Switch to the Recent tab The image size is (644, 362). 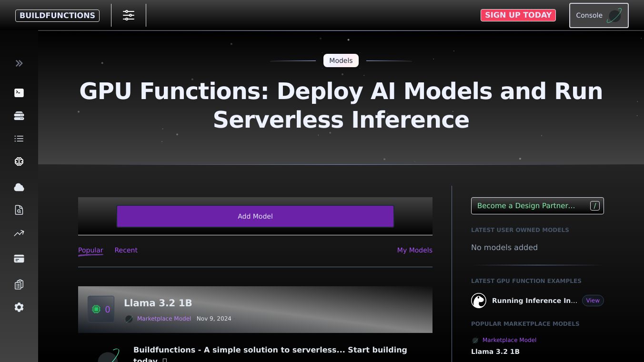pyautogui.click(x=126, y=250)
